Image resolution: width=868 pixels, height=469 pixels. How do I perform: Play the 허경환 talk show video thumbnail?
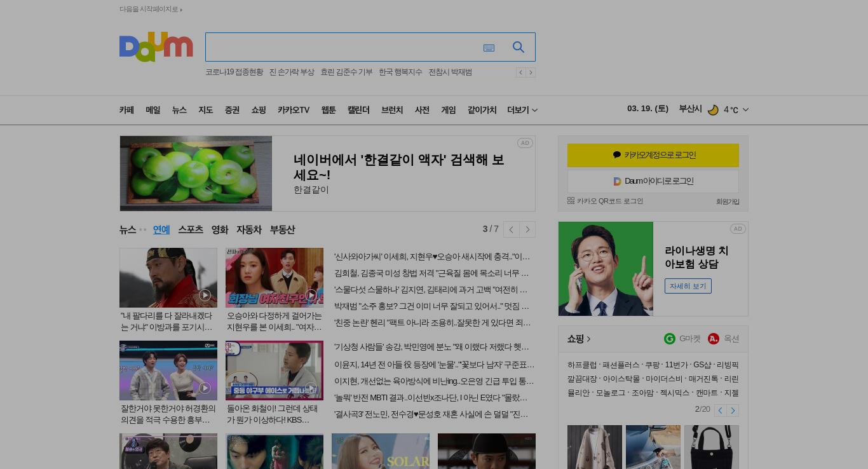[168, 370]
